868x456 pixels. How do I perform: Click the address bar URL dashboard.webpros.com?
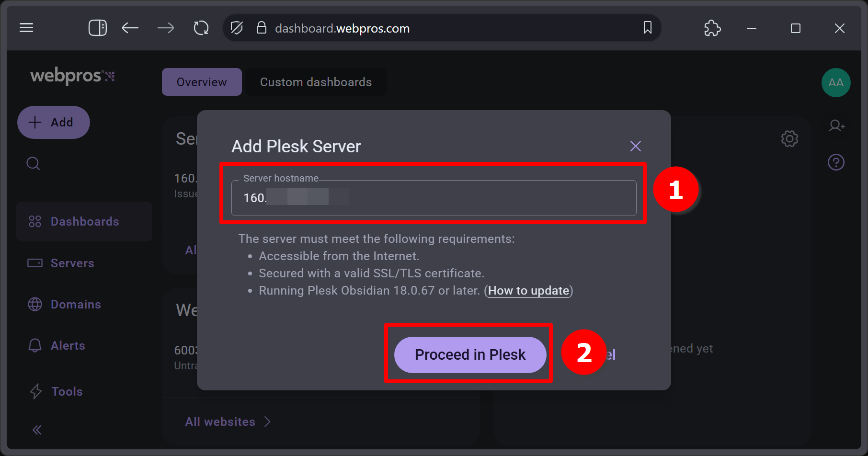point(342,28)
